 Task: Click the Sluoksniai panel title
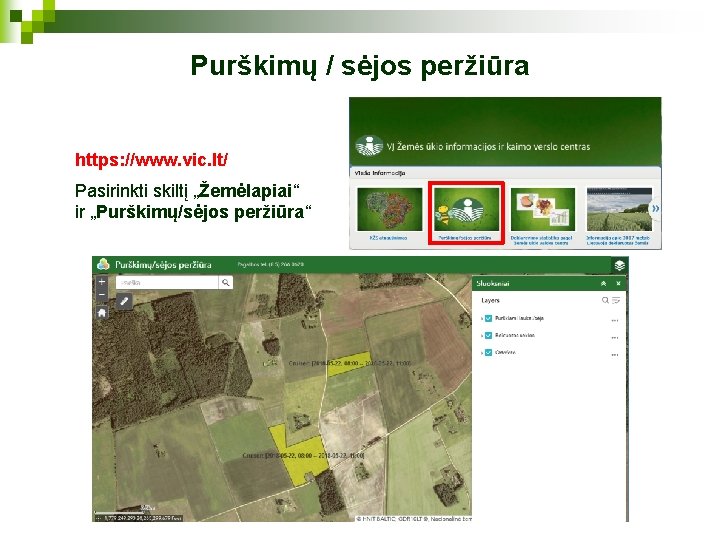point(493,284)
